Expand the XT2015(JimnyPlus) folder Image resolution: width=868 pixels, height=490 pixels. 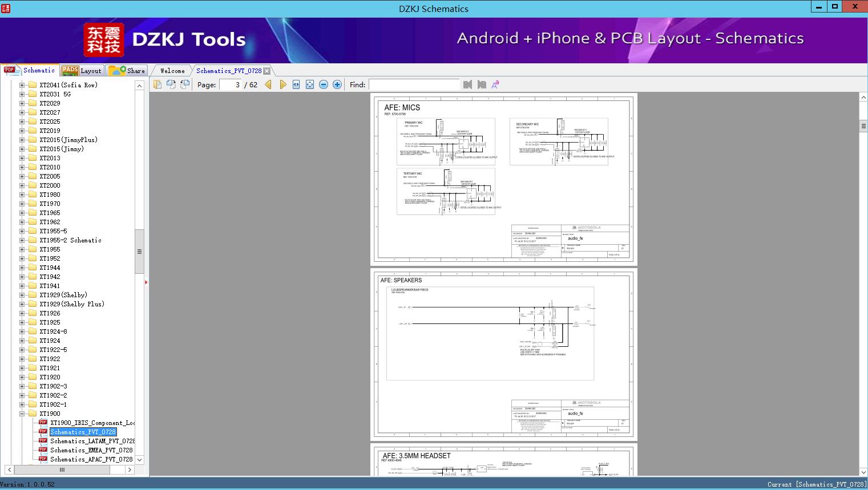[x=22, y=140]
